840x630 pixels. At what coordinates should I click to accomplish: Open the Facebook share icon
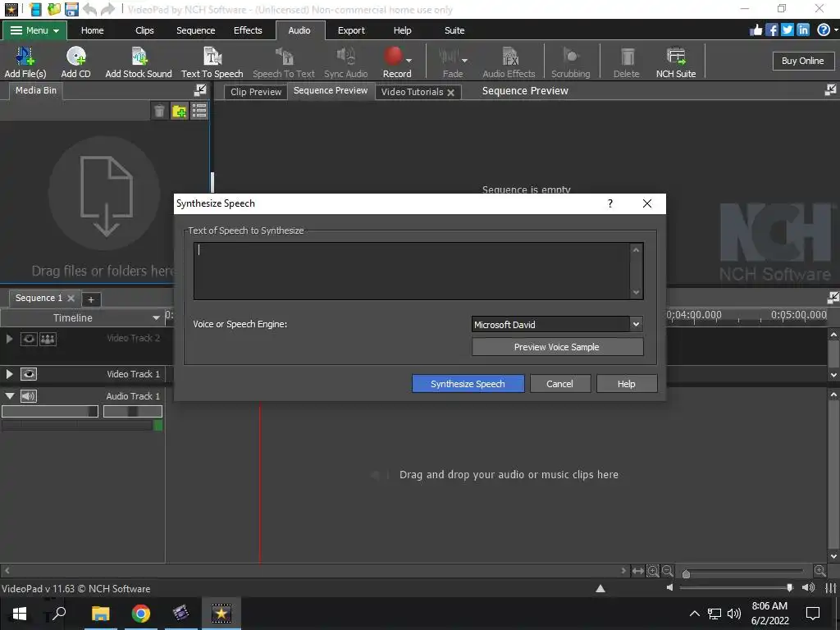771,30
